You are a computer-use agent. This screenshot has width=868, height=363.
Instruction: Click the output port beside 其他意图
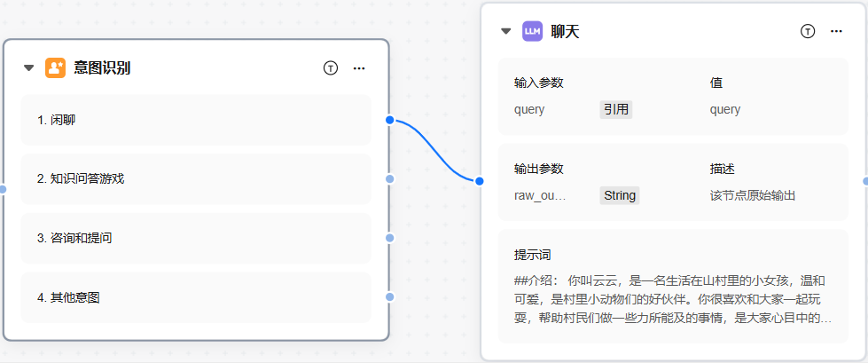tap(389, 297)
